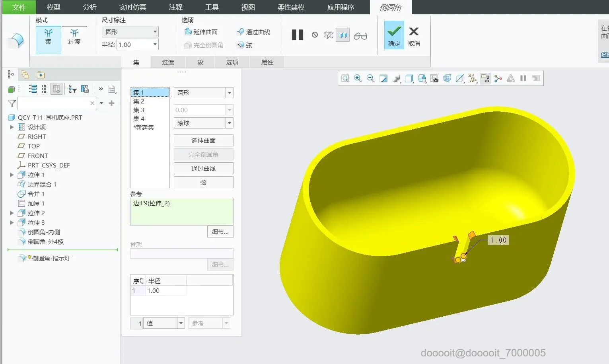This screenshot has height=364, width=609.
Task: Open the favorites folder tab icon
Action: point(41,75)
